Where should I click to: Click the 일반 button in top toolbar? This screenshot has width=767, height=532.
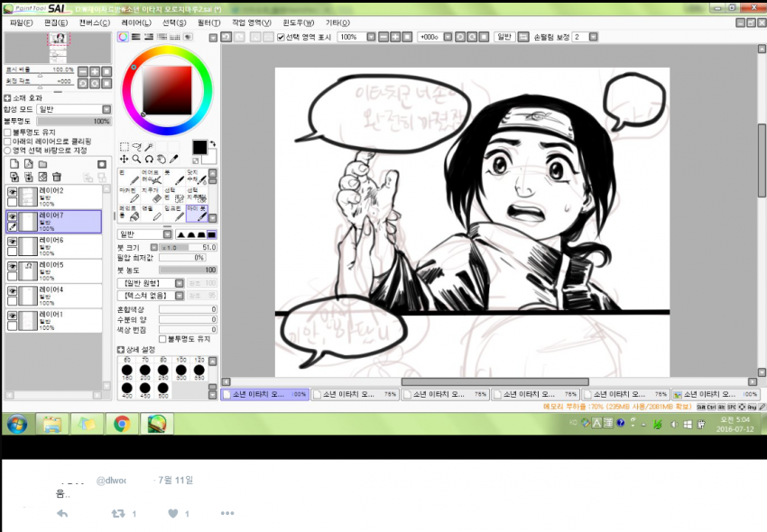pos(504,37)
